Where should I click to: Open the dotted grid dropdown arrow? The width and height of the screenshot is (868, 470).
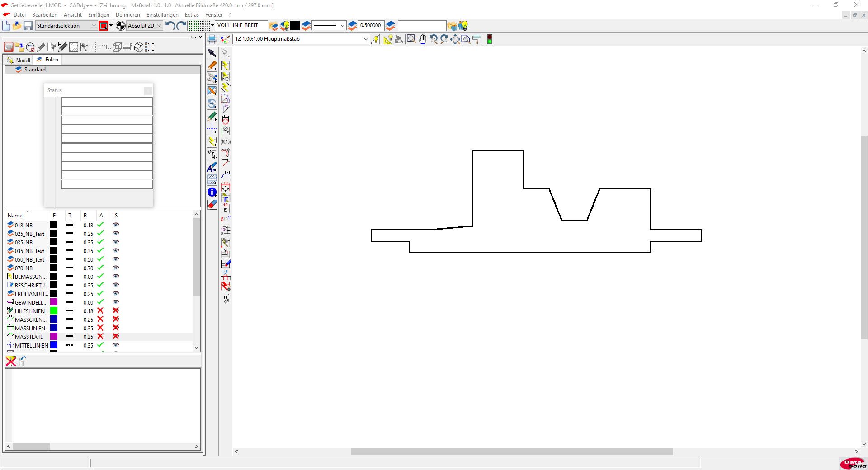click(x=212, y=26)
